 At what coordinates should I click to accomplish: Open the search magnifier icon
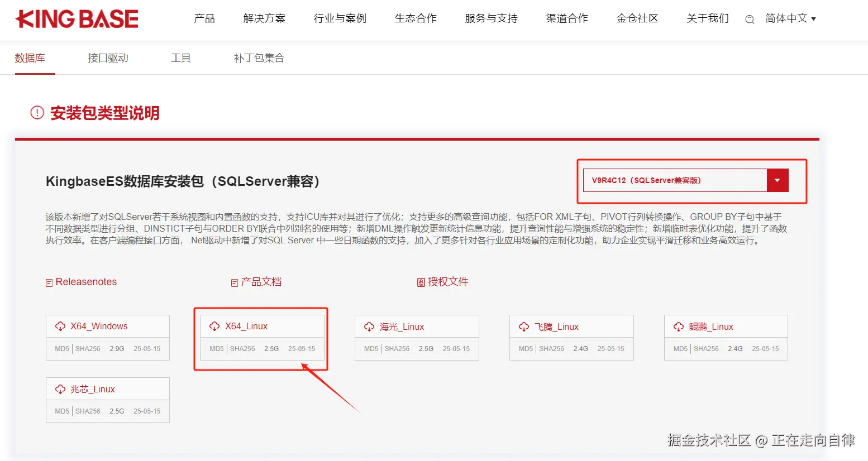tap(750, 20)
